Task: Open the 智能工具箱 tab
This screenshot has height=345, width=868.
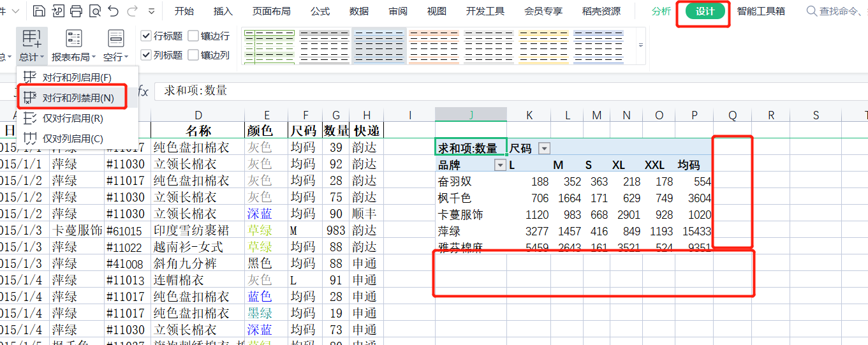Action: [x=761, y=11]
